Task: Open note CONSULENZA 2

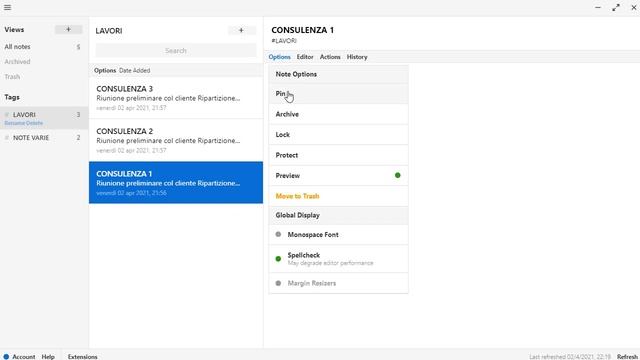Action: tap(176, 140)
